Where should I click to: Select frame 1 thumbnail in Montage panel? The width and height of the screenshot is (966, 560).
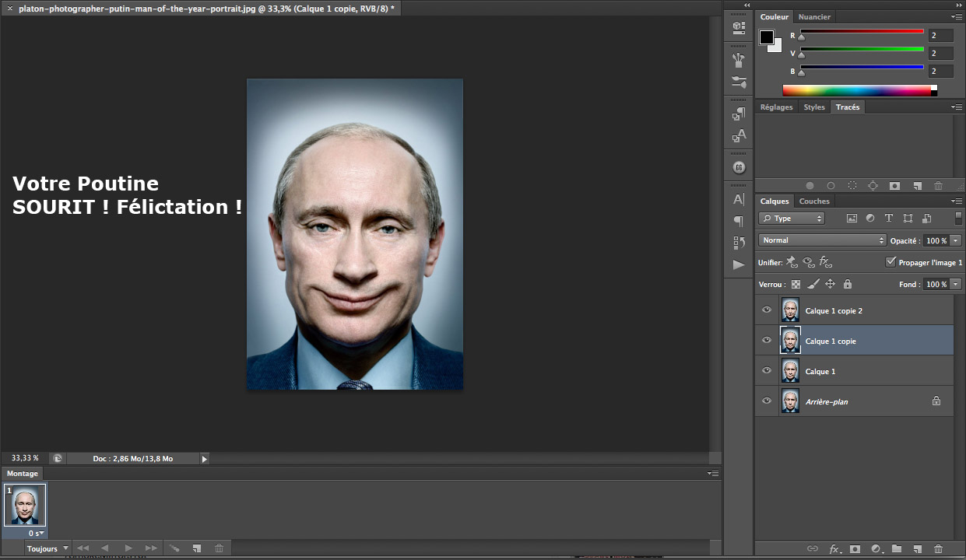pos(26,506)
